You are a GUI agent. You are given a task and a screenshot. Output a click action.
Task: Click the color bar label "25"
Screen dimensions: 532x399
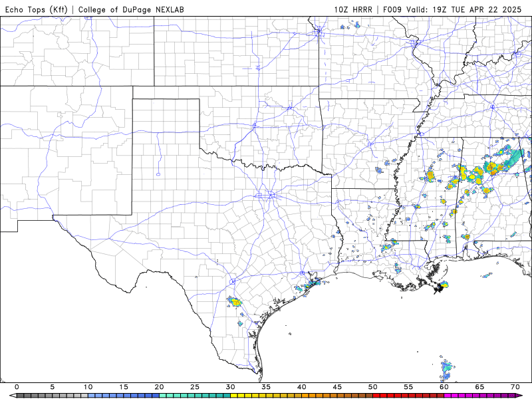[x=195, y=387]
